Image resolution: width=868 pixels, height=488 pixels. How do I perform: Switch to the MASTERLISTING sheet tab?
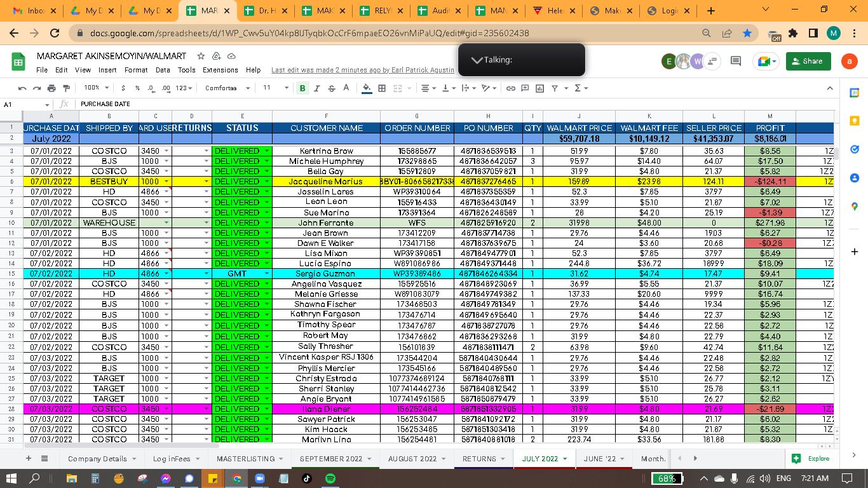(246, 459)
